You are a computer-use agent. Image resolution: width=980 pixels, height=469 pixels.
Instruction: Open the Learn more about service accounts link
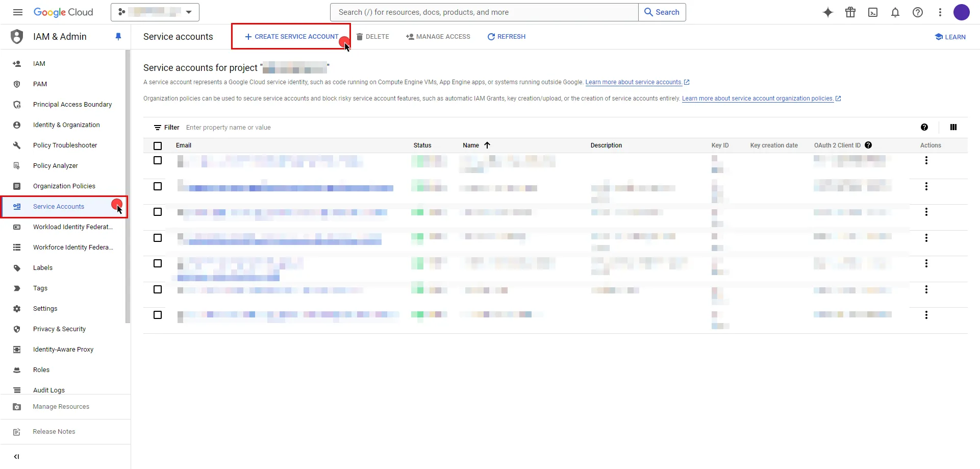click(x=634, y=82)
